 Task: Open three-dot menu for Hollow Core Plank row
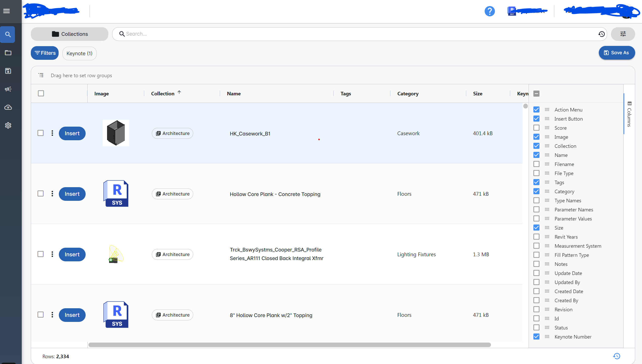52,194
